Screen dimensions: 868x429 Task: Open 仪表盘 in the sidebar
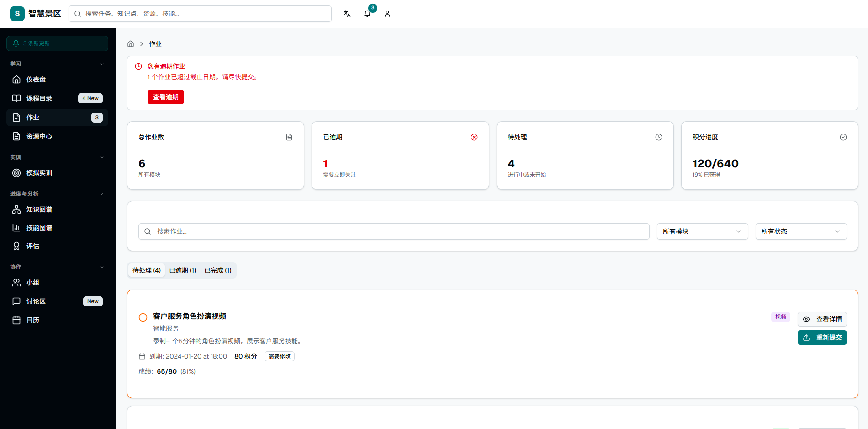tap(36, 80)
